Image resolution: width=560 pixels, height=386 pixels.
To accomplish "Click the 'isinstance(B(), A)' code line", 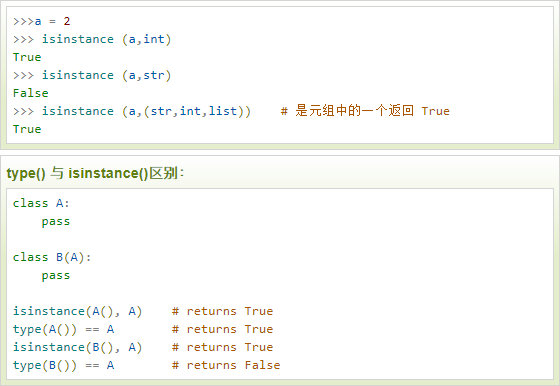I will (x=78, y=347).
